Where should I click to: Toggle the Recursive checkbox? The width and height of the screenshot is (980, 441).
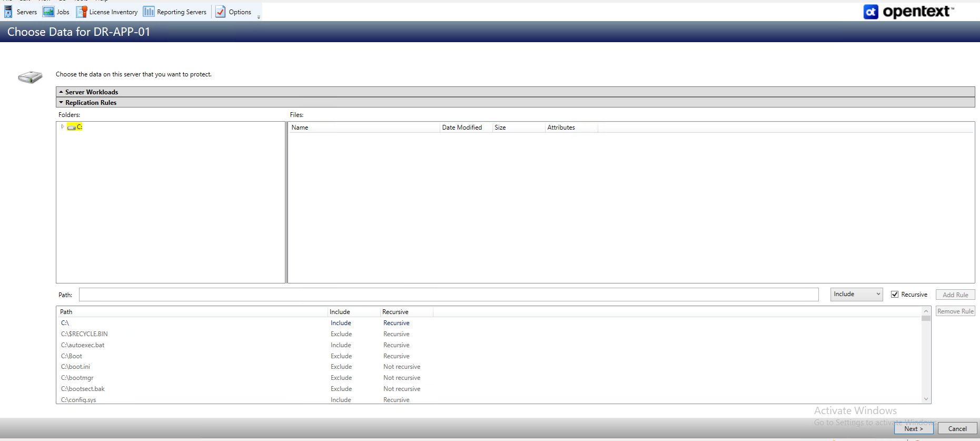point(895,295)
